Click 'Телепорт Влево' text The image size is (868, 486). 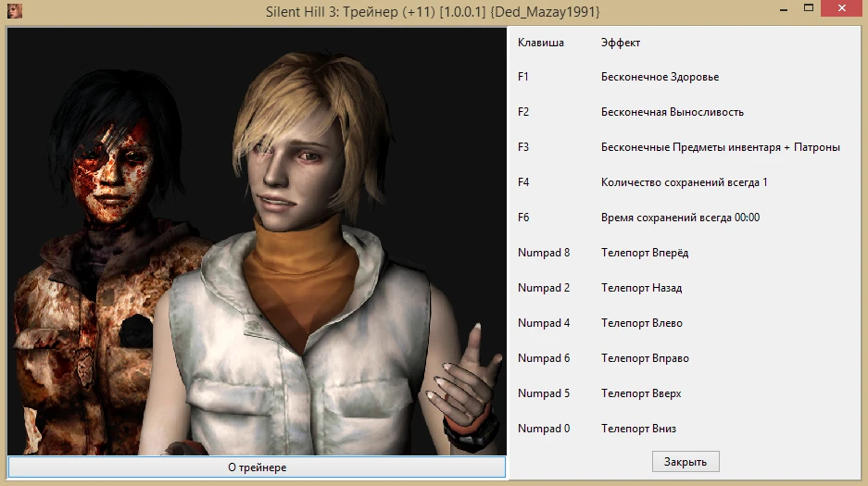pyautogui.click(x=642, y=323)
